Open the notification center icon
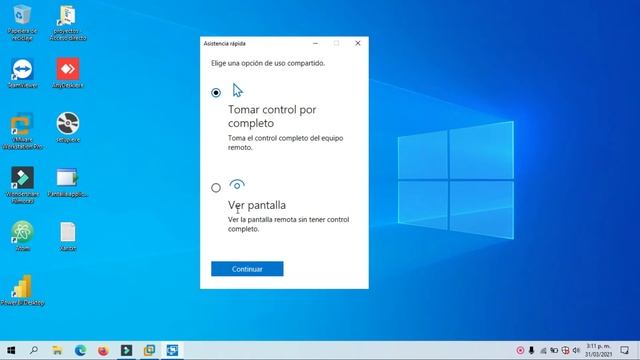 pyautogui.click(x=624, y=350)
